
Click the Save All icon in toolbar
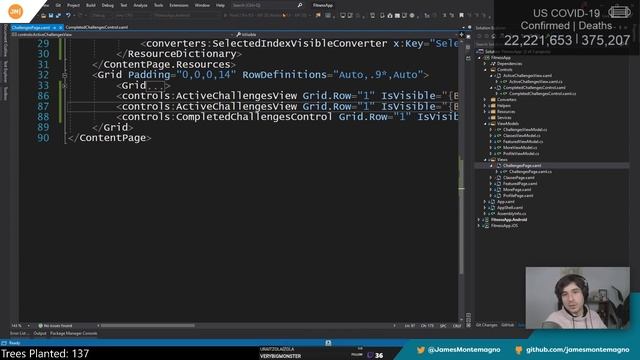pos(58,16)
